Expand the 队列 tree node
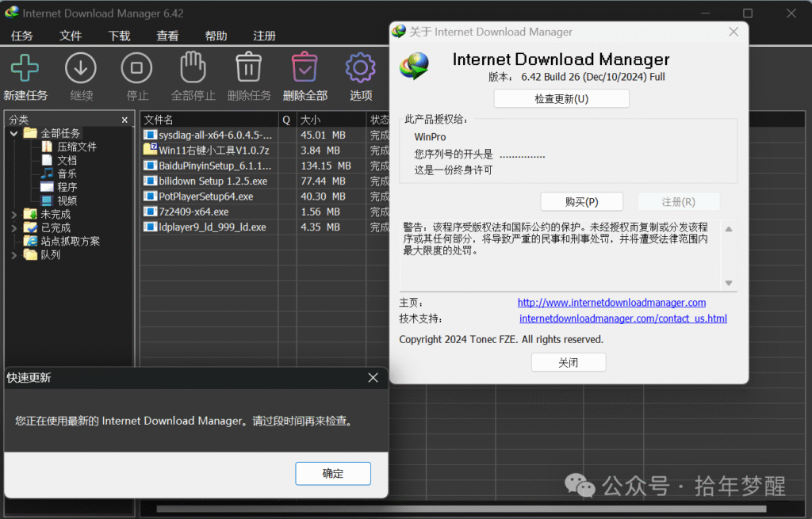The height and width of the screenshot is (519, 812). [14, 254]
